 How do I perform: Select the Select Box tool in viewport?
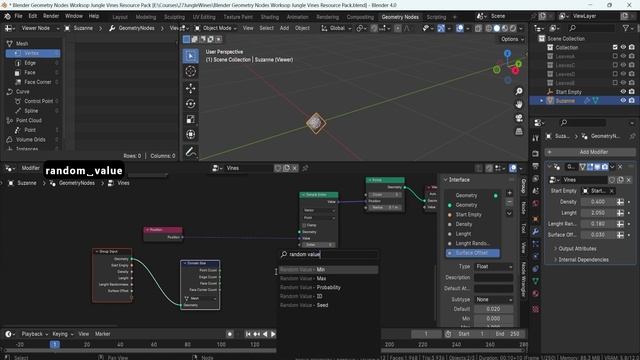(190, 56)
